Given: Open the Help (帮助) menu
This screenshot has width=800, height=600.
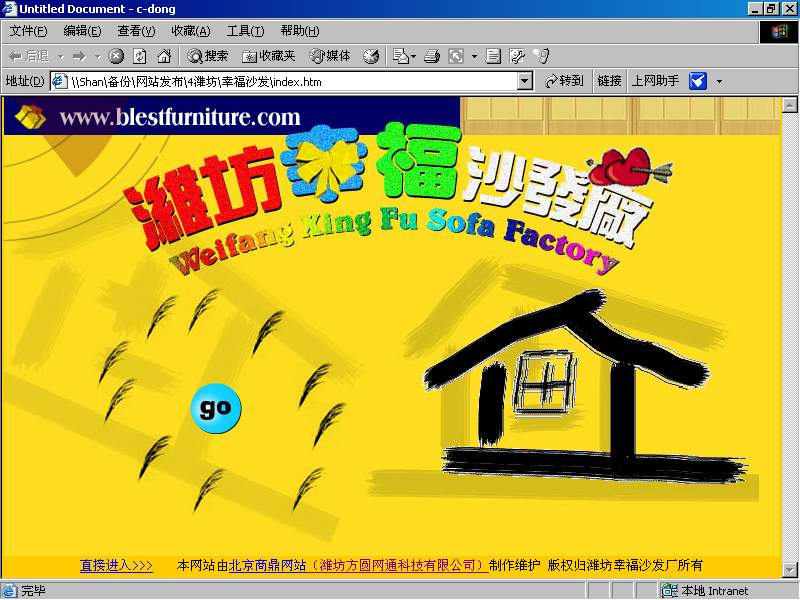Looking at the screenshot, I should [299, 31].
